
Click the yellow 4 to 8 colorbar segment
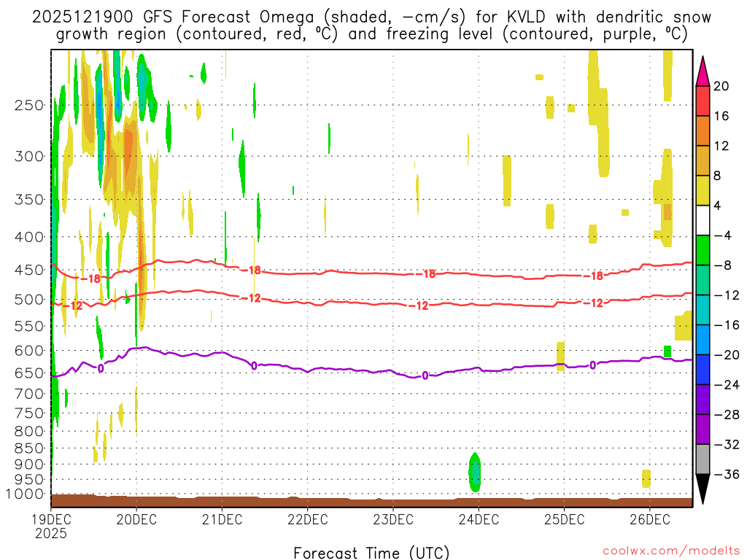click(x=703, y=191)
